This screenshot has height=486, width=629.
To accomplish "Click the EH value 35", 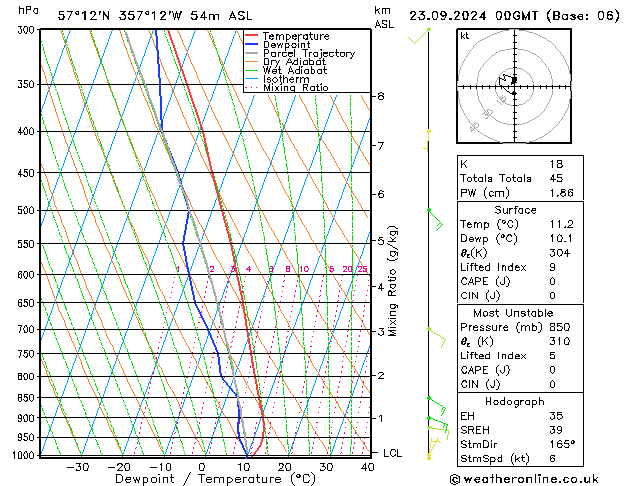I will pyautogui.click(x=556, y=416).
